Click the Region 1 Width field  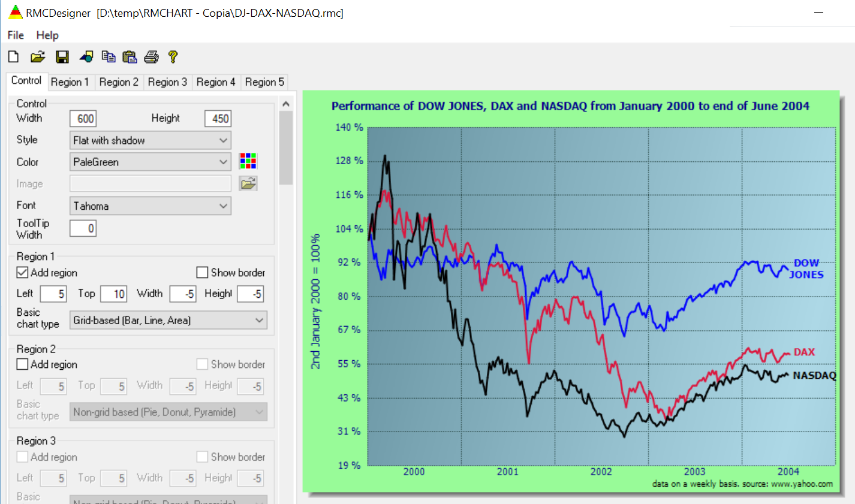point(183,294)
